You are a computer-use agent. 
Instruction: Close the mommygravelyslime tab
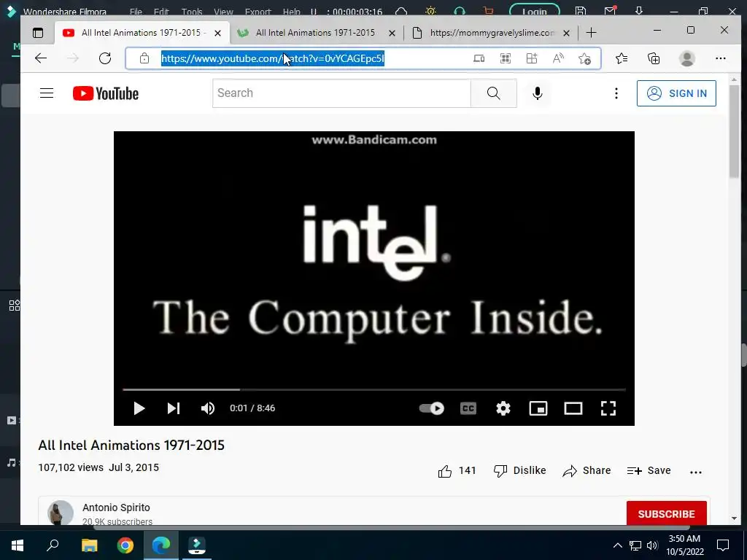566,33
